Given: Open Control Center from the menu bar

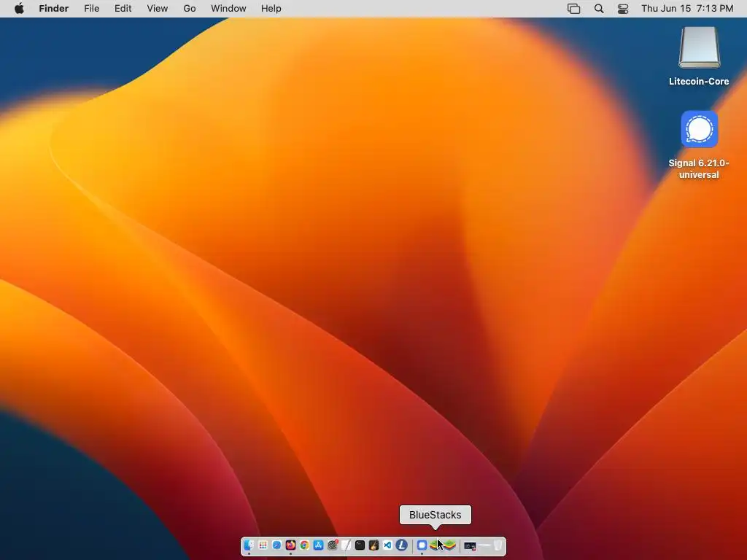Looking at the screenshot, I should [x=623, y=9].
